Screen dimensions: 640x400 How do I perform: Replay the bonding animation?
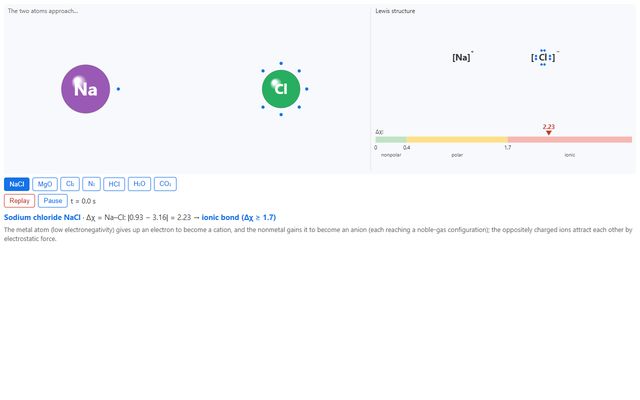coord(20,201)
